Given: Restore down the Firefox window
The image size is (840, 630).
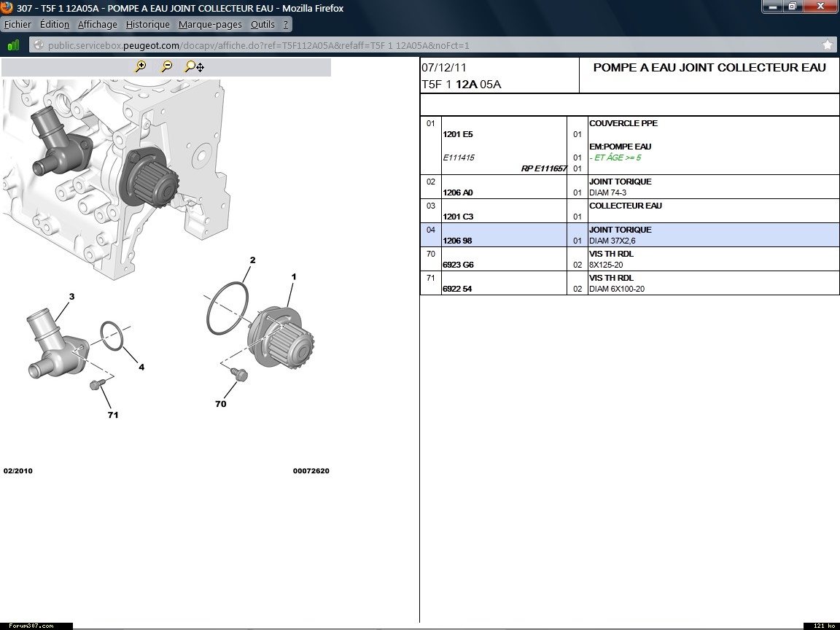Looking at the screenshot, I should [792, 7].
